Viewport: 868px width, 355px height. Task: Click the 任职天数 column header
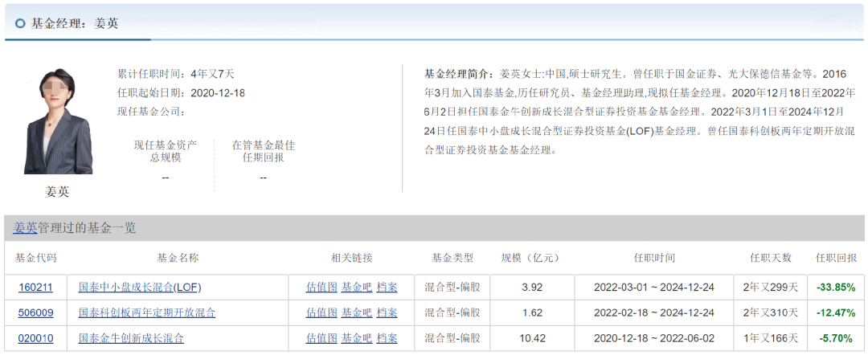coord(771,259)
